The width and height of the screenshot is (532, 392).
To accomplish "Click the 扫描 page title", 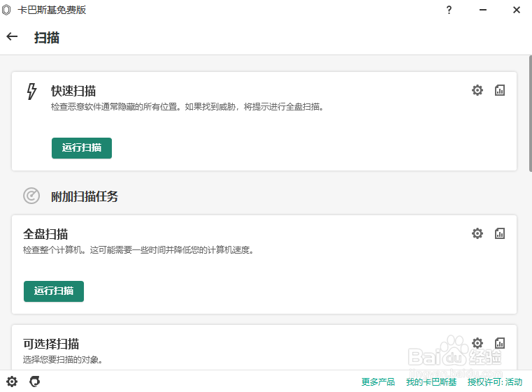I will pos(47,37).
